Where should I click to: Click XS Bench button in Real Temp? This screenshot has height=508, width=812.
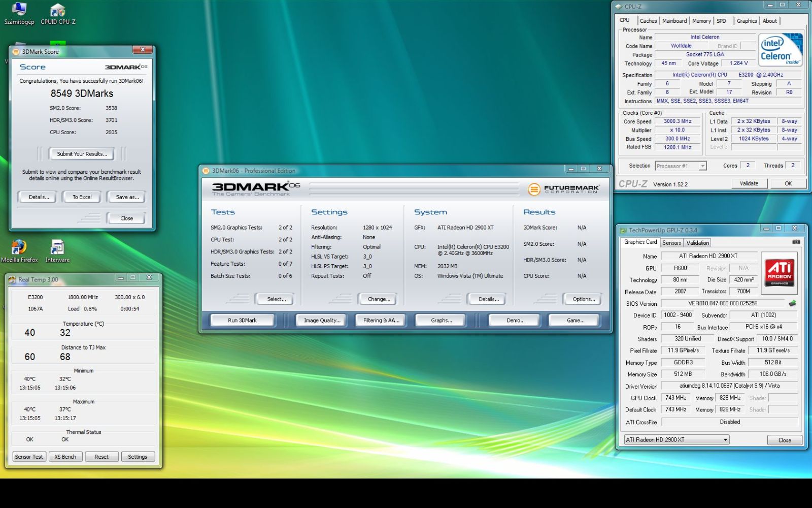click(x=65, y=457)
